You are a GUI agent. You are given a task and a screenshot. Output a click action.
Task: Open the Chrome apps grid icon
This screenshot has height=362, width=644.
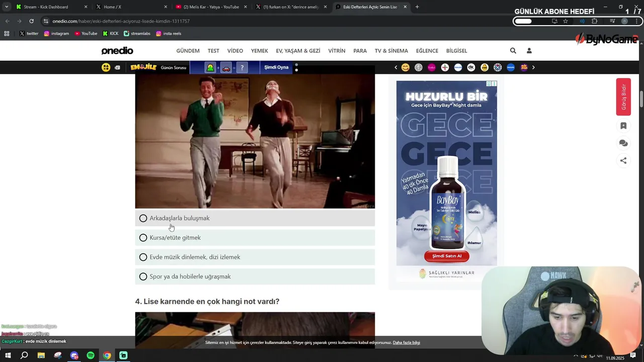pos(7,34)
